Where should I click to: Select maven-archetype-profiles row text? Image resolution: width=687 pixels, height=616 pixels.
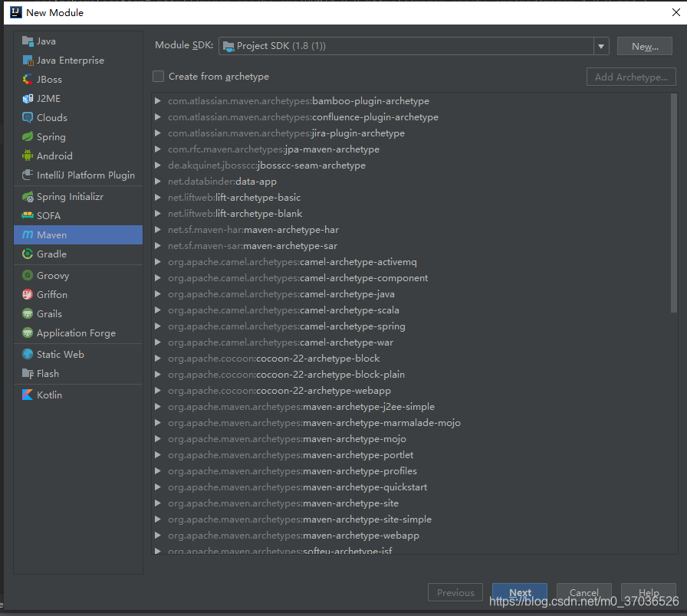pyautogui.click(x=292, y=471)
